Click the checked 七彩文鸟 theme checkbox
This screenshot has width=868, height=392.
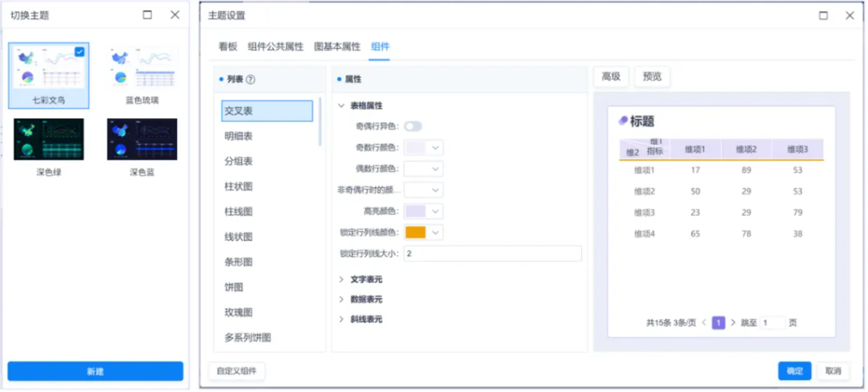pos(80,52)
